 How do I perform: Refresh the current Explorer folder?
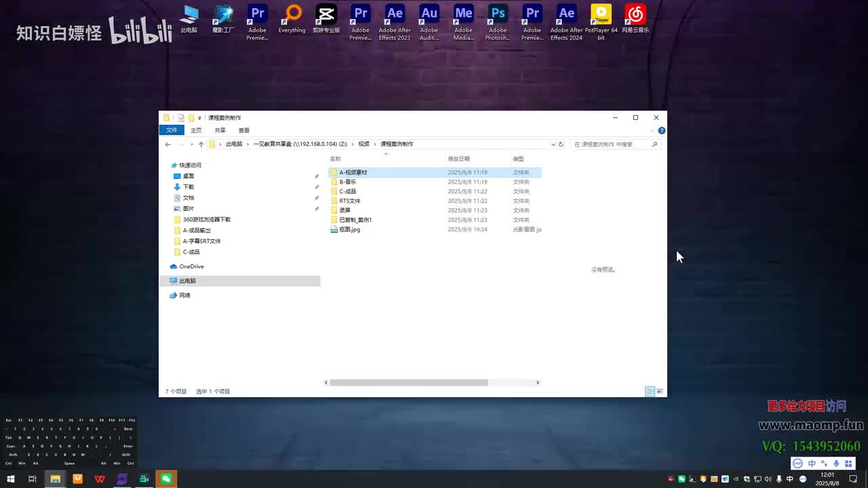click(x=561, y=144)
